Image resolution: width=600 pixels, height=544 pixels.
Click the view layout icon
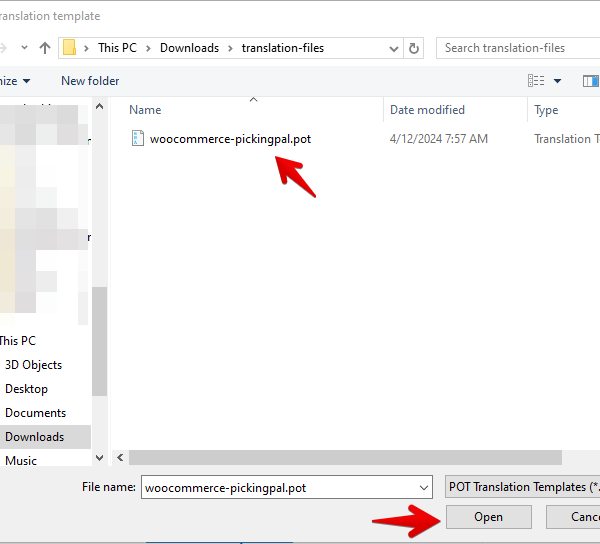click(536, 81)
